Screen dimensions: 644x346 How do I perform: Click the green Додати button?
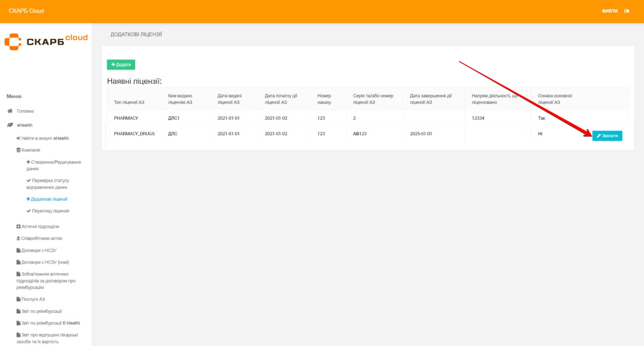(121, 64)
